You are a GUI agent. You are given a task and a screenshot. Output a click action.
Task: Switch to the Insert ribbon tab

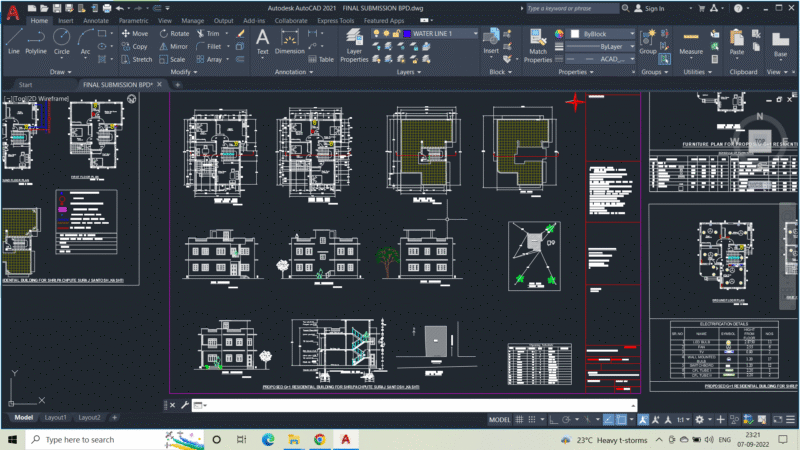(x=65, y=20)
